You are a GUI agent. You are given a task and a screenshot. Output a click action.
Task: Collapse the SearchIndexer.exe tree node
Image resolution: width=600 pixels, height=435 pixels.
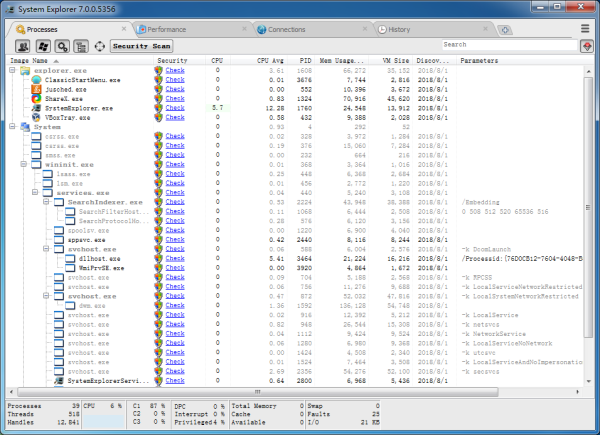46,202
